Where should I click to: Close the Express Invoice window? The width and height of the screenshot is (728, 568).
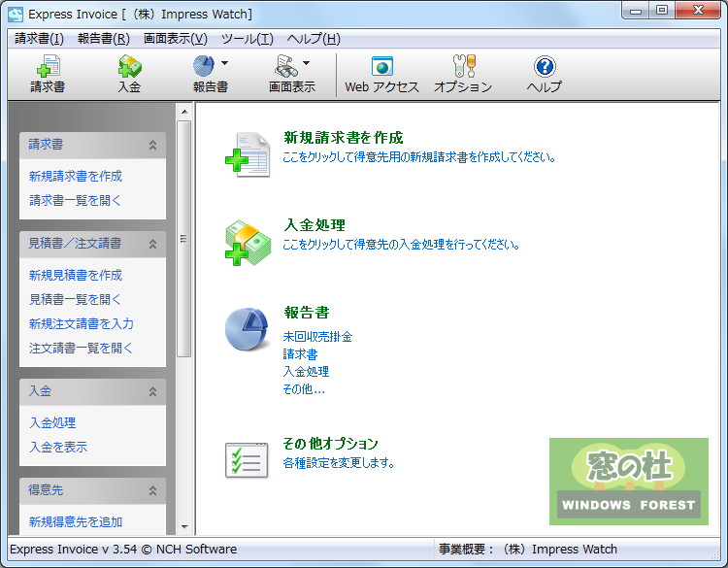click(698, 11)
